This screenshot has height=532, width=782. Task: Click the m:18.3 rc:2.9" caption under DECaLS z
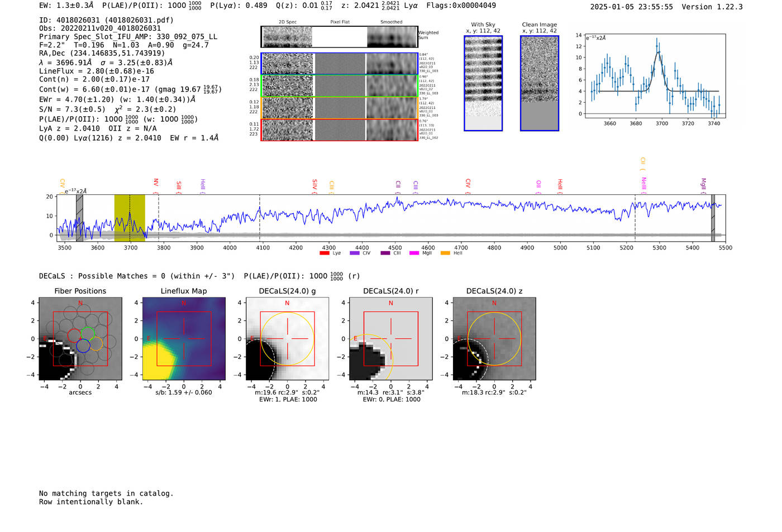[494, 392]
